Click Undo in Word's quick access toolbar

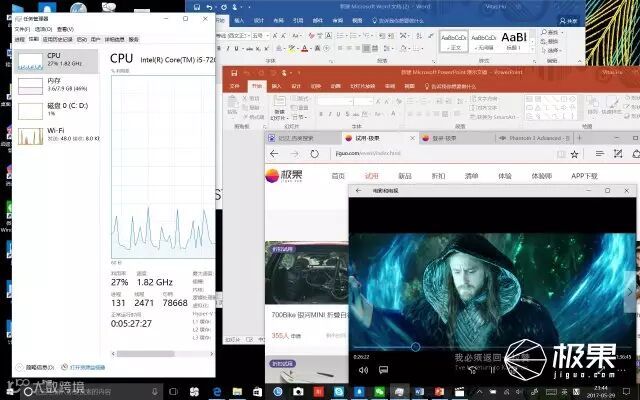point(209,7)
